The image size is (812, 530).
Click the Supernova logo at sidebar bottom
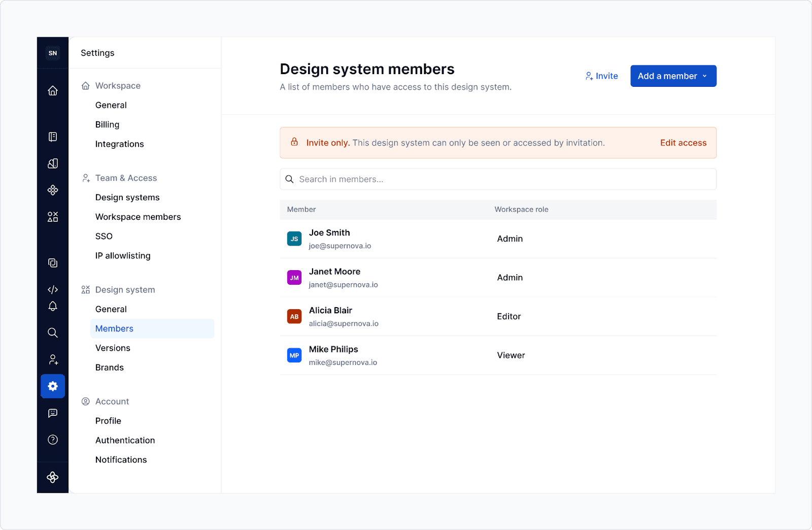[x=53, y=477]
